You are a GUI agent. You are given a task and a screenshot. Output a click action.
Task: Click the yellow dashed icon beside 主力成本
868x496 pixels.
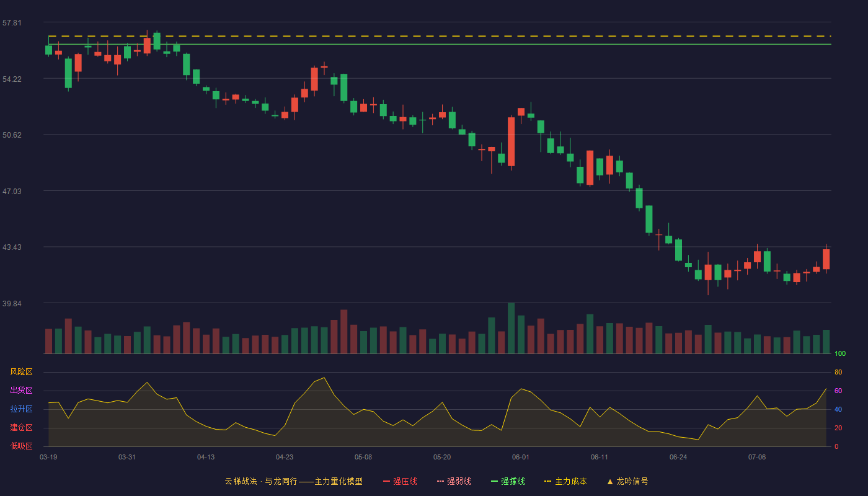(547, 481)
